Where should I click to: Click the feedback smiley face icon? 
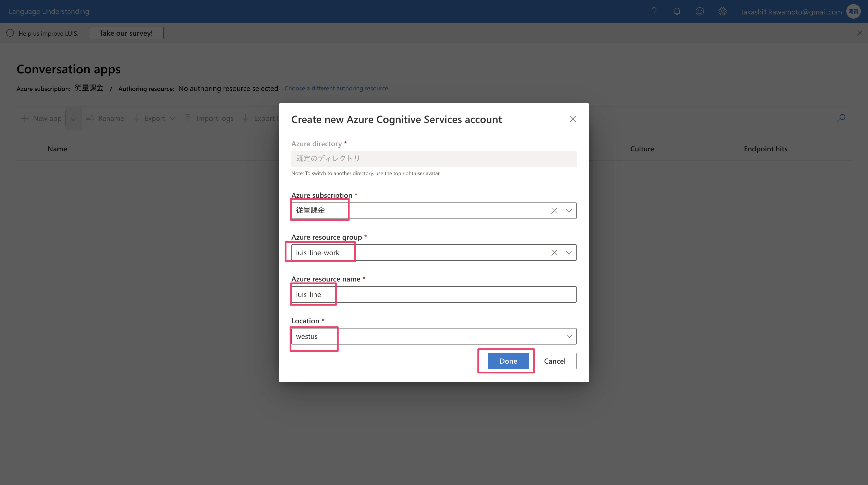(x=700, y=11)
